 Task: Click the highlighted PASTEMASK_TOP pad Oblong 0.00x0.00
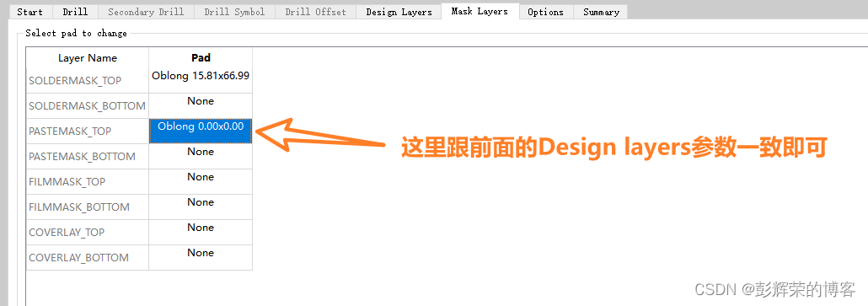tap(201, 132)
